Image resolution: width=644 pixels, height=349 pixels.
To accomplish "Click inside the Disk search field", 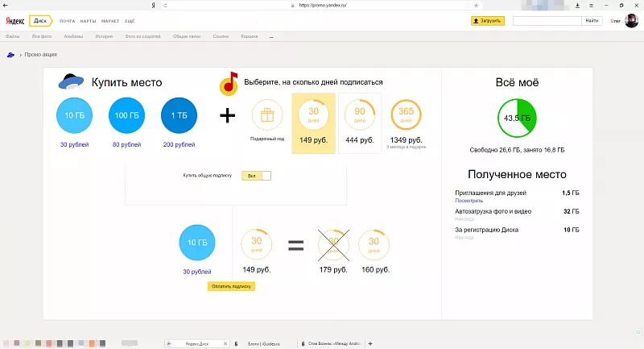I will [x=547, y=21].
